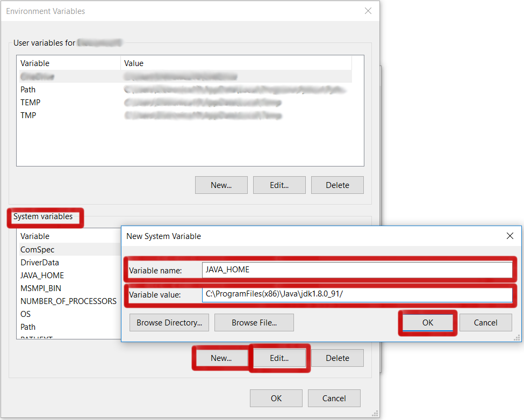Open the Browse File dialog
Viewport: 524px width, 420px height.
pos(254,322)
